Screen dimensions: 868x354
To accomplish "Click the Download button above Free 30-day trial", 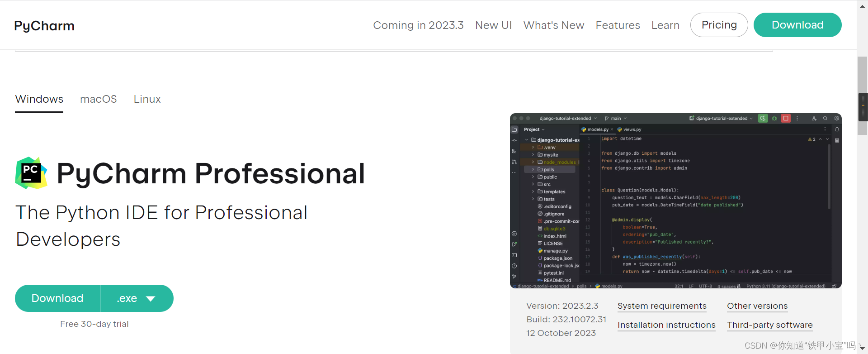I will coord(57,298).
